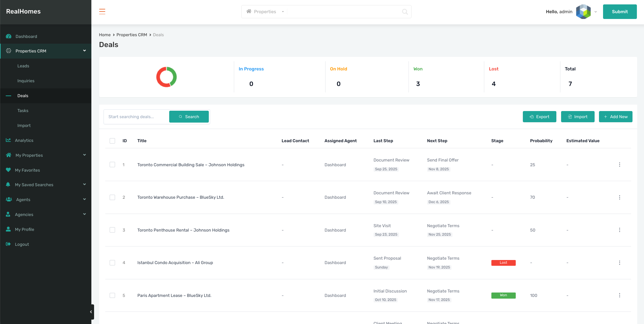
Task: Click the hamburger menu icon
Action: (x=102, y=12)
